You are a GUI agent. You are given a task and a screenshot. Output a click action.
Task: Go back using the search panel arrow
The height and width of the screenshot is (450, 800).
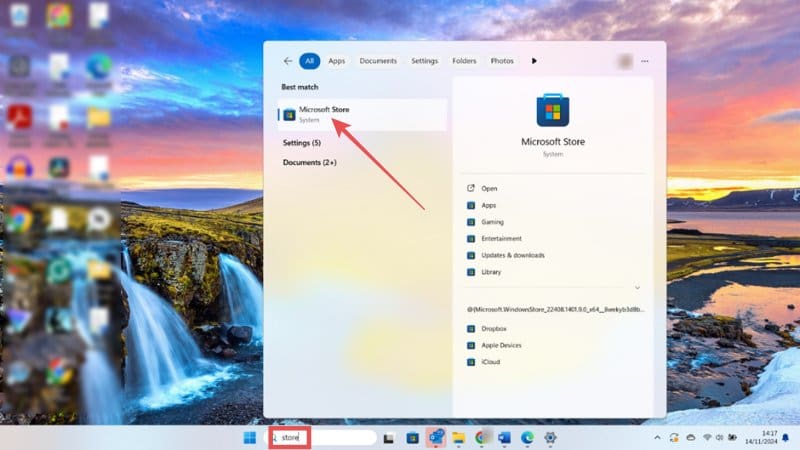[288, 61]
